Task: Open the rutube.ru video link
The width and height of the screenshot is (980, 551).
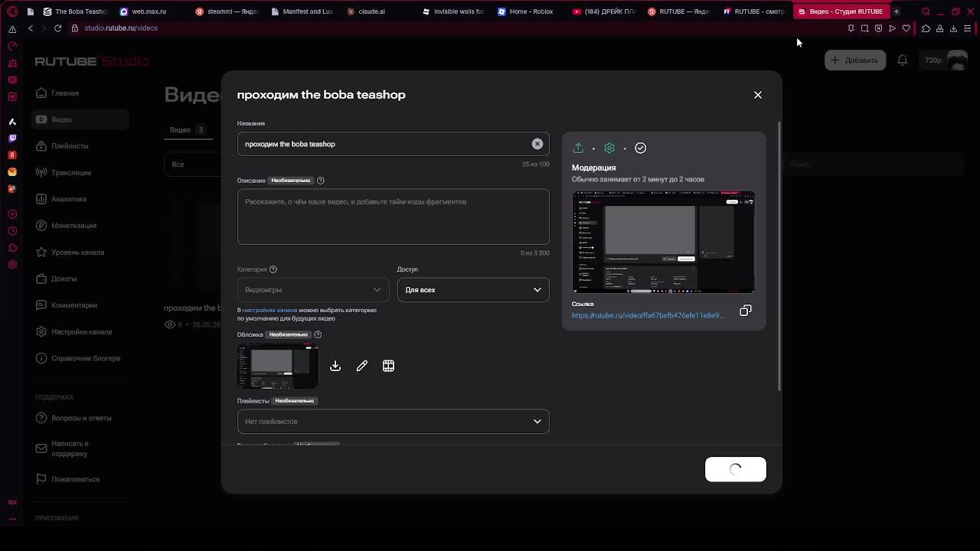Action: click(x=648, y=315)
